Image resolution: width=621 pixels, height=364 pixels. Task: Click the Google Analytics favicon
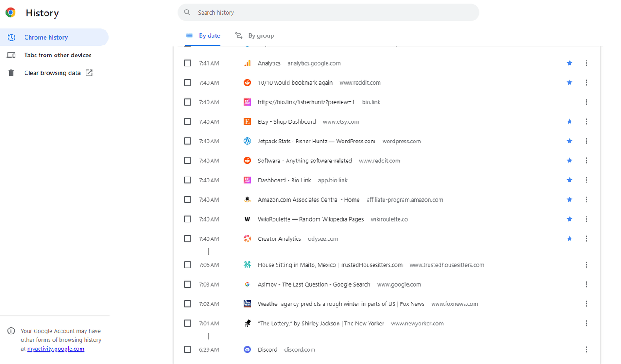point(247,63)
